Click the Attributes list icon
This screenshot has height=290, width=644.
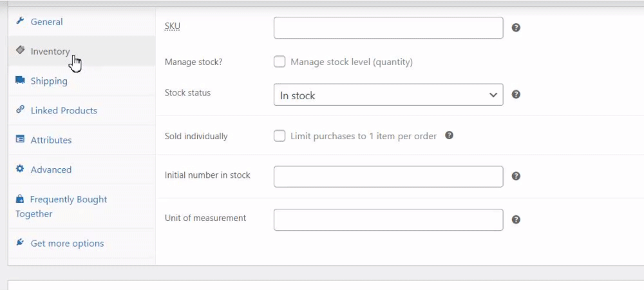pos(20,139)
